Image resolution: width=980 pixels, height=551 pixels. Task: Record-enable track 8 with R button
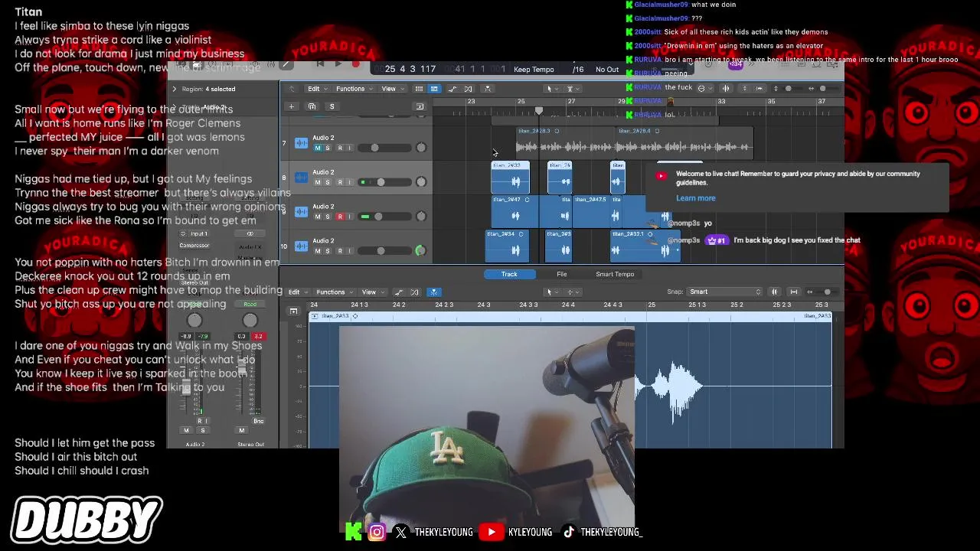tap(340, 182)
